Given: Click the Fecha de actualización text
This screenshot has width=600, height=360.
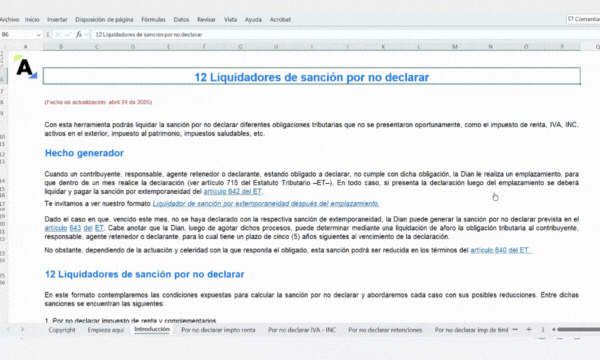Looking at the screenshot, I should pos(98,102).
